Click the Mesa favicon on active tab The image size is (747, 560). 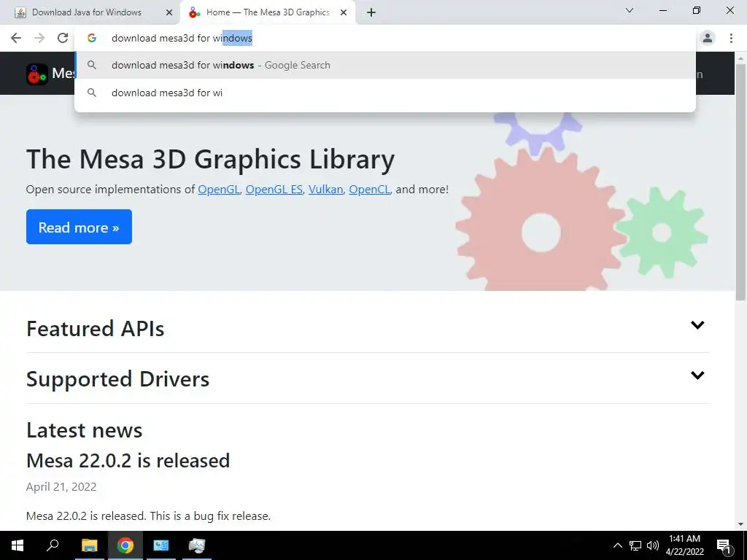[194, 13]
